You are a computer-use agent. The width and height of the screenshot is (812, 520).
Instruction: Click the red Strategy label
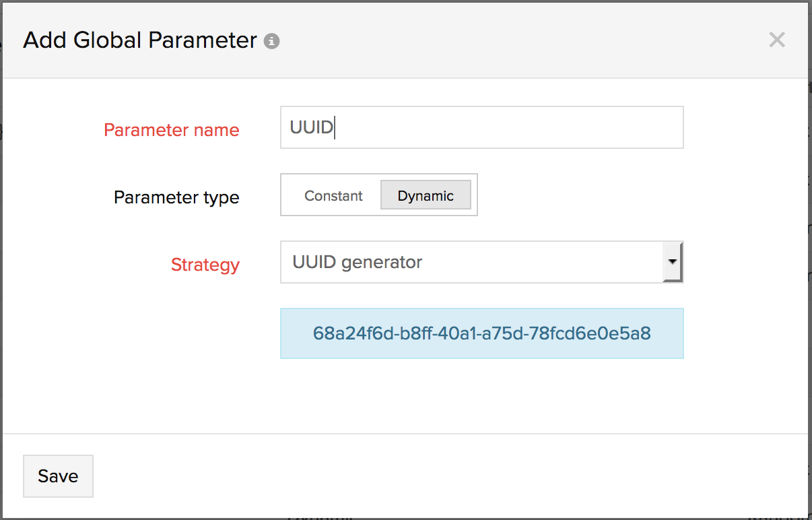tap(205, 265)
